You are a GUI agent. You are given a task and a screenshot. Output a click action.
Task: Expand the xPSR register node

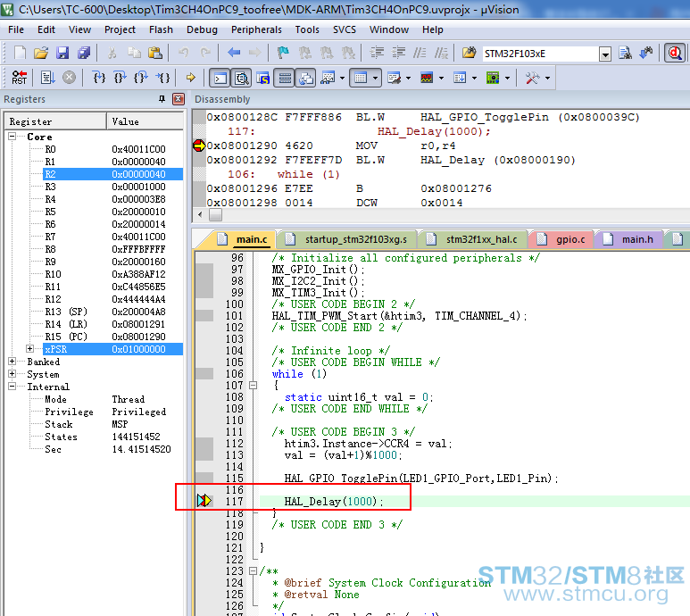(x=30, y=349)
